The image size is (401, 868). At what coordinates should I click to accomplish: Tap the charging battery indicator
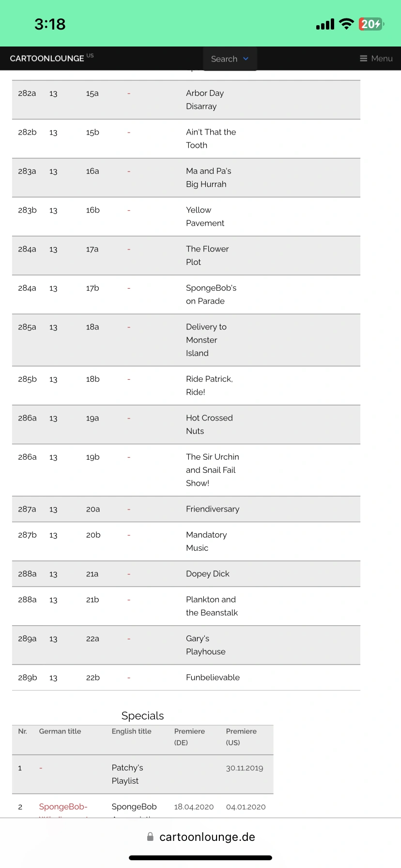point(370,23)
